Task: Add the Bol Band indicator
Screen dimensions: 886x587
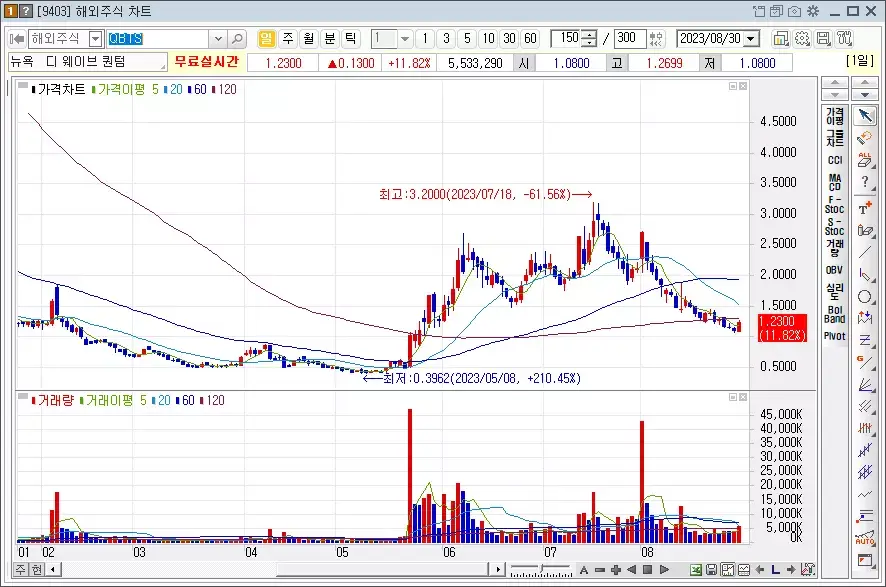Action: [x=835, y=314]
